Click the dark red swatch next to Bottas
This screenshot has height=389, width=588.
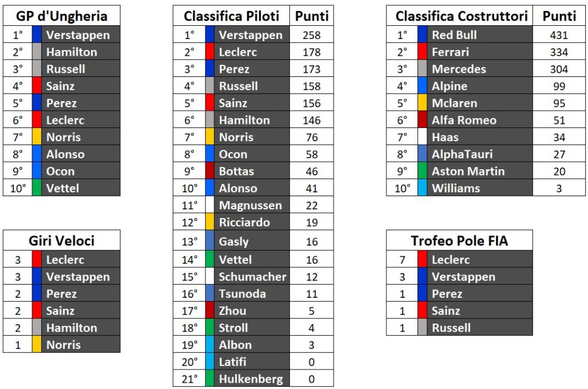click(x=210, y=171)
